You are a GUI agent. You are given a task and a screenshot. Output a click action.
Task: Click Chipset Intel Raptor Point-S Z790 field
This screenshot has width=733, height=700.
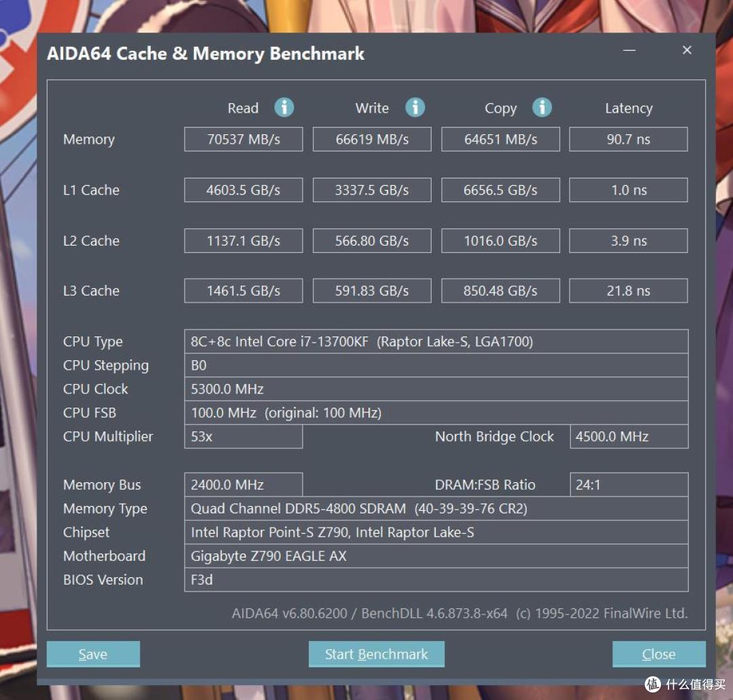(436, 532)
